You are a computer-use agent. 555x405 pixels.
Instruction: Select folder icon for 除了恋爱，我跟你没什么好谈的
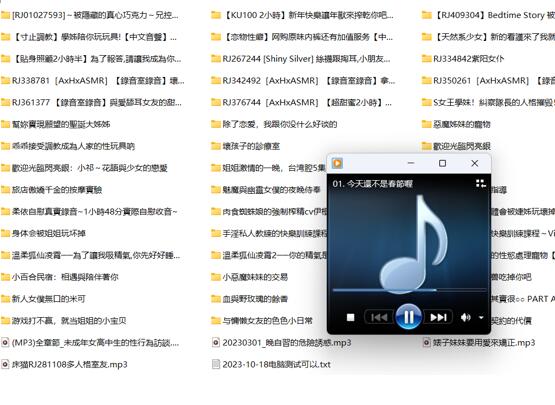point(216,124)
